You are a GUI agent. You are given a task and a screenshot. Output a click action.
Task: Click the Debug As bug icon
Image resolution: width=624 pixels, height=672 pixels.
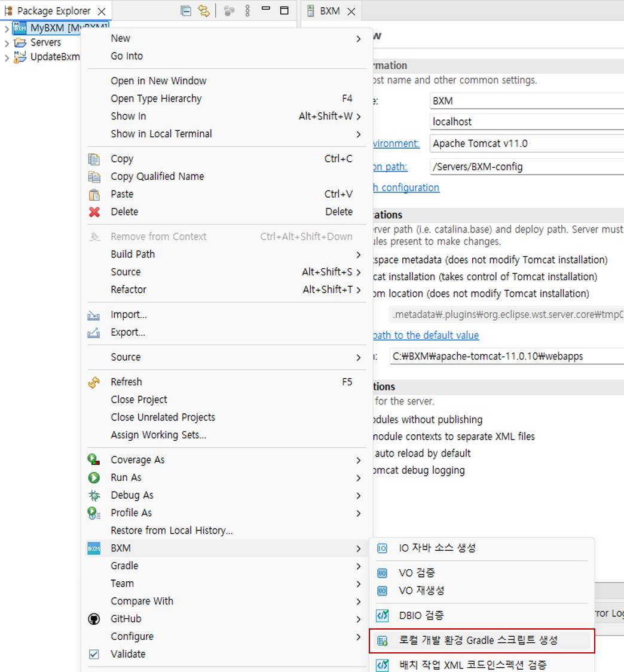(94, 496)
